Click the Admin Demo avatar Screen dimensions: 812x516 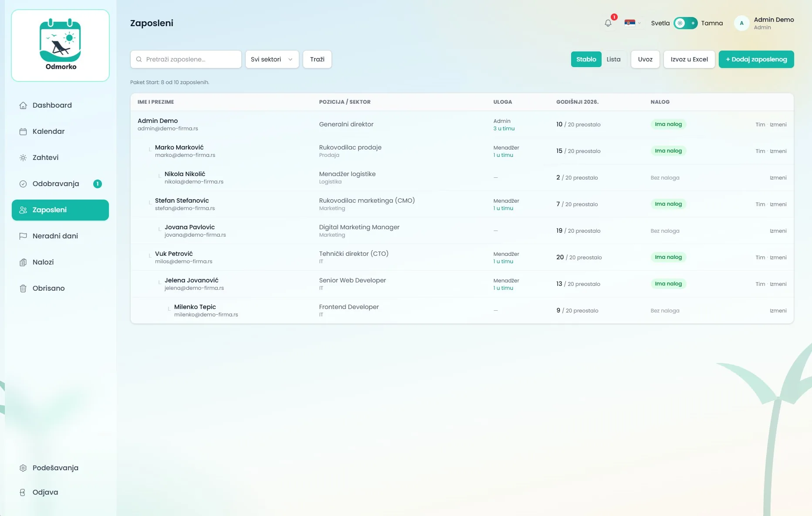[741, 23]
